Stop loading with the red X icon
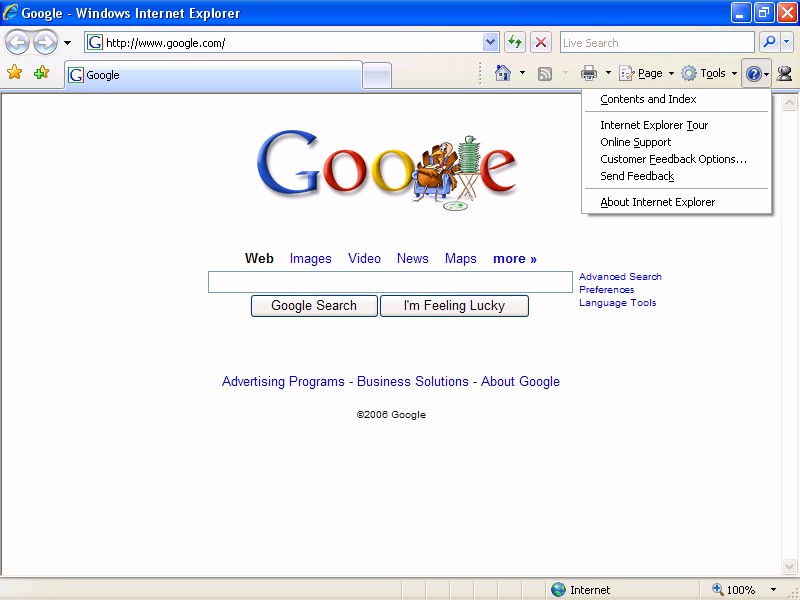800x600 pixels. pyautogui.click(x=541, y=42)
